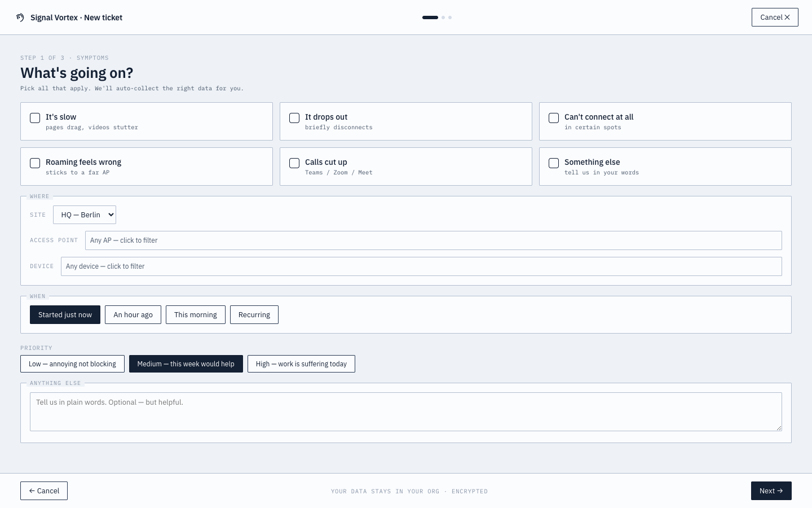The height and width of the screenshot is (508, 812).
Task: Select the "Calls cut up" checkbox
Action: [294, 163]
